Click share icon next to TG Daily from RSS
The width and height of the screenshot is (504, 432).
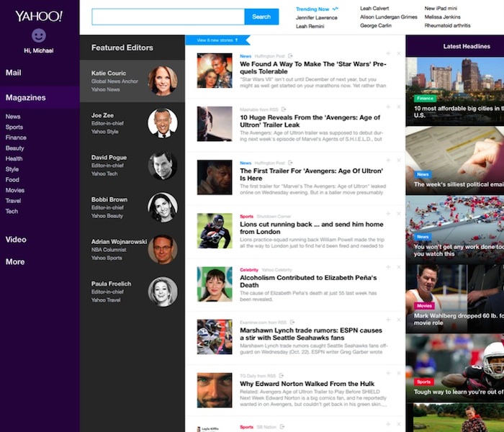282,375
